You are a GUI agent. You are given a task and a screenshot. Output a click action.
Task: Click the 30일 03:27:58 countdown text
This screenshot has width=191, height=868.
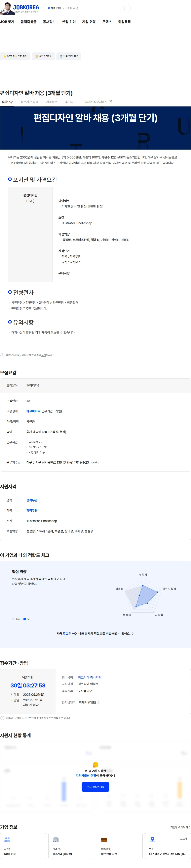[28, 685]
